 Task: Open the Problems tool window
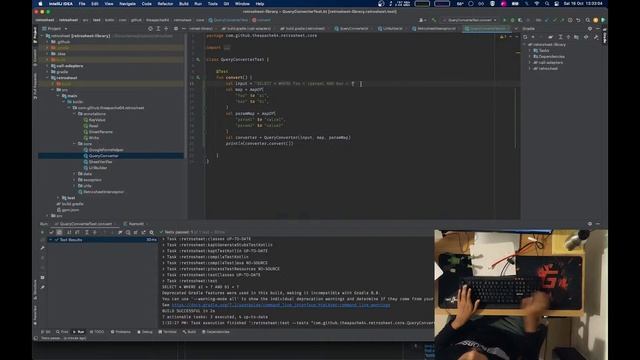(121, 332)
